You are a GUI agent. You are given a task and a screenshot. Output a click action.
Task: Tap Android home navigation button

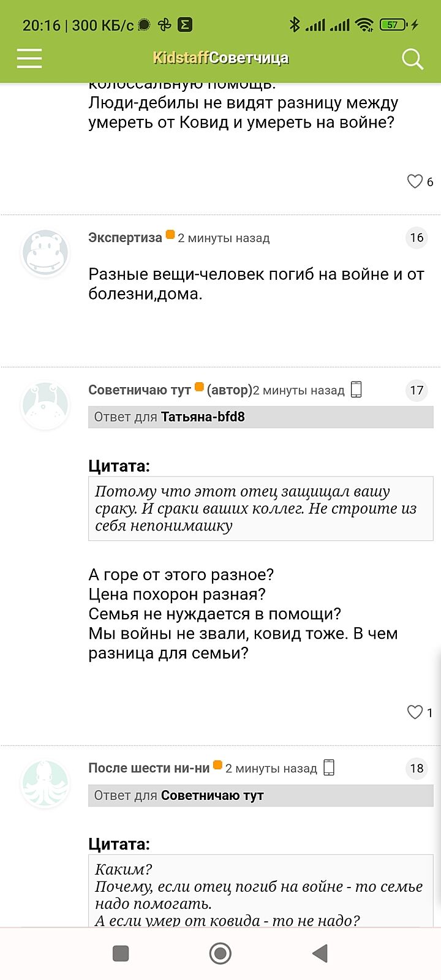221,953
